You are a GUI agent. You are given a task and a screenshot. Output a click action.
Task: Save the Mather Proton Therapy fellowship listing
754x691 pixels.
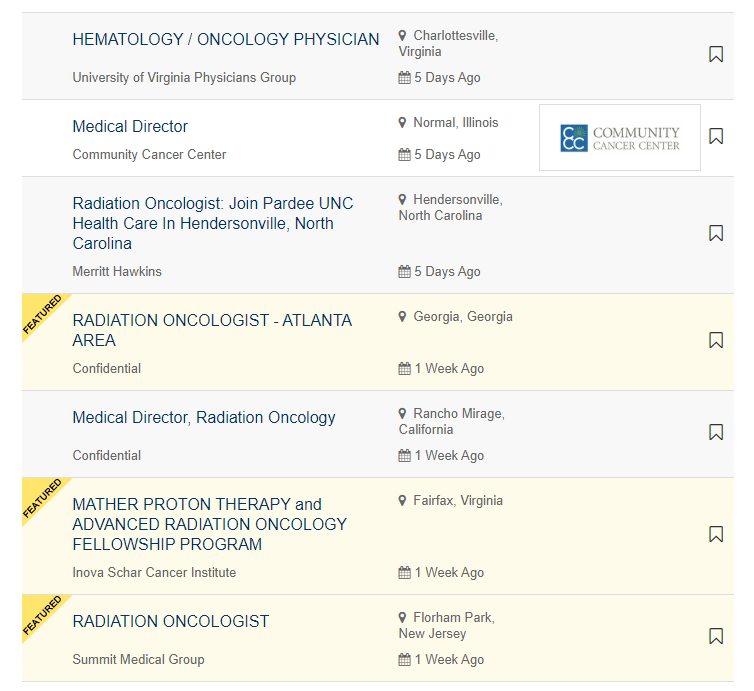pyautogui.click(x=716, y=534)
